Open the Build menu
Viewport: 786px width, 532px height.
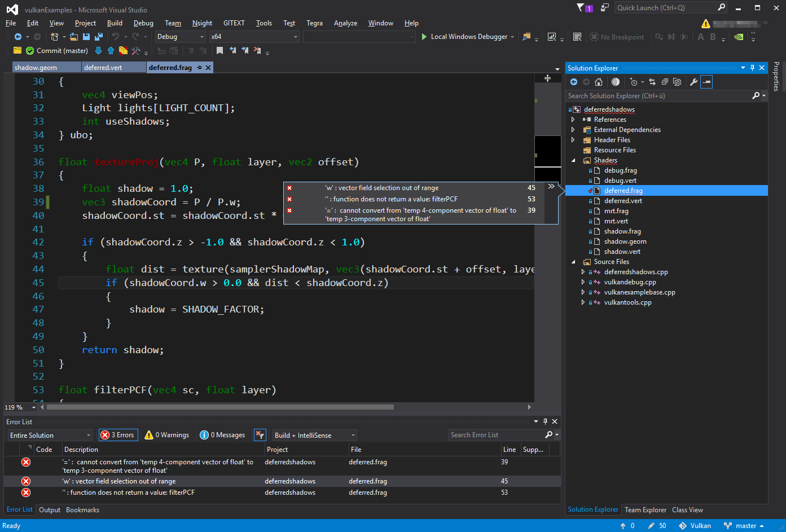click(x=115, y=23)
